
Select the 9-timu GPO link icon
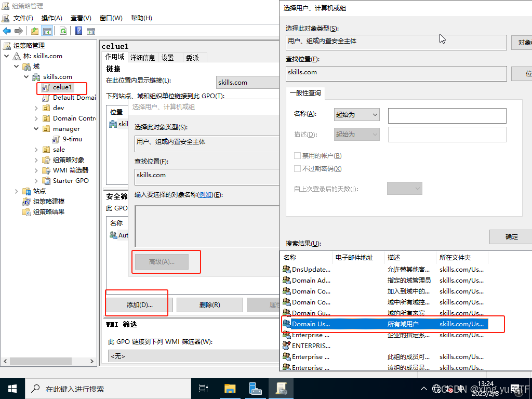57,139
